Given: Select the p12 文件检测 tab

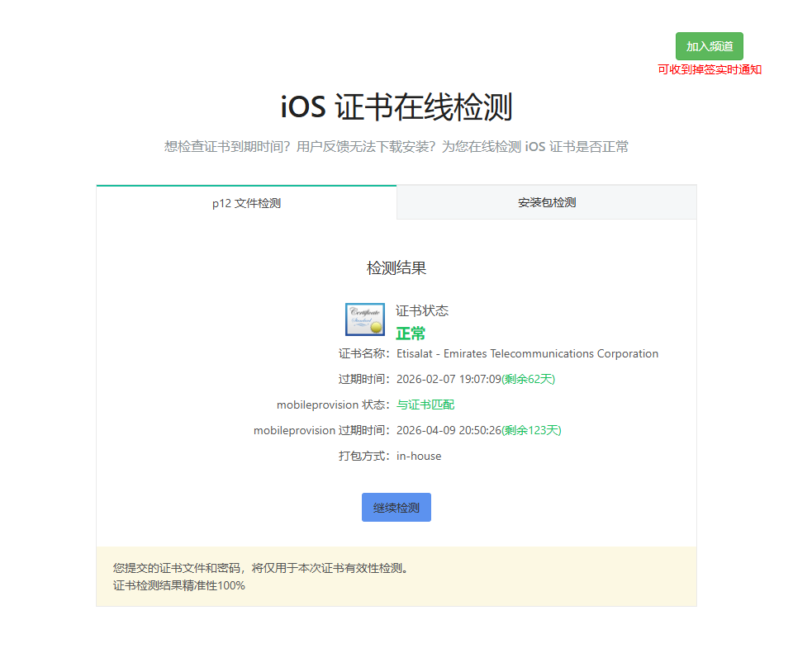Looking at the screenshot, I should 245,202.
